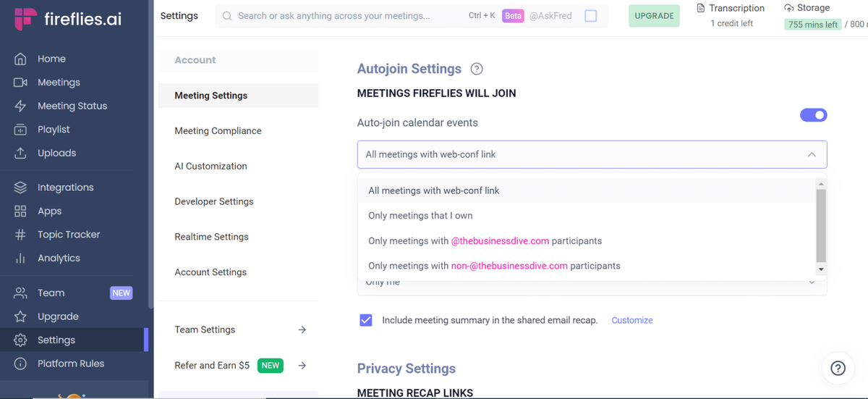The image size is (868, 399).
Task: Click the Beta badge in search bar
Action: tap(513, 16)
